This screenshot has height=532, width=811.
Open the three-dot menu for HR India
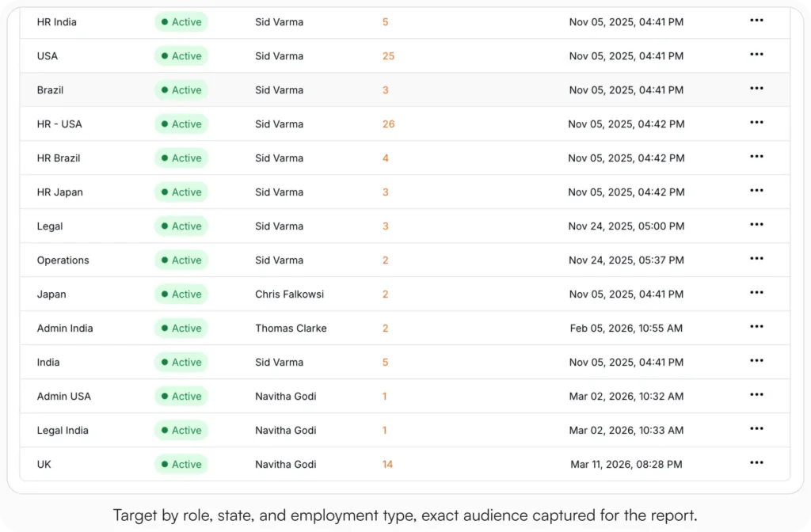pyautogui.click(x=756, y=21)
